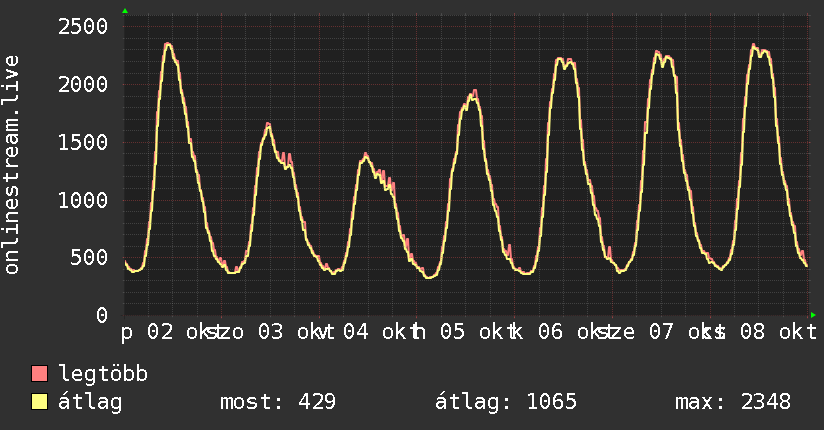Click the yellow átlag legend swatch
The height and width of the screenshot is (430, 824).
[39, 402]
